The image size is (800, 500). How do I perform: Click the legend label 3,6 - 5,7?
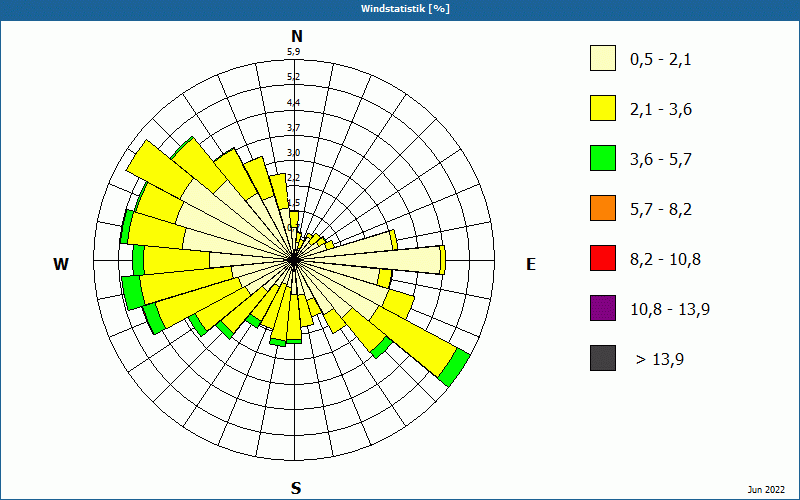click(661, 160)
